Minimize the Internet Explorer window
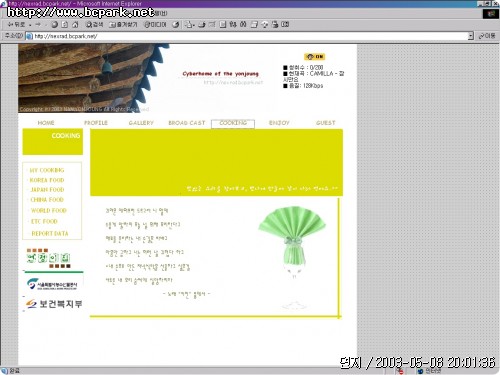This screenshot has width=500, height=375. click(x=480, y=3)
